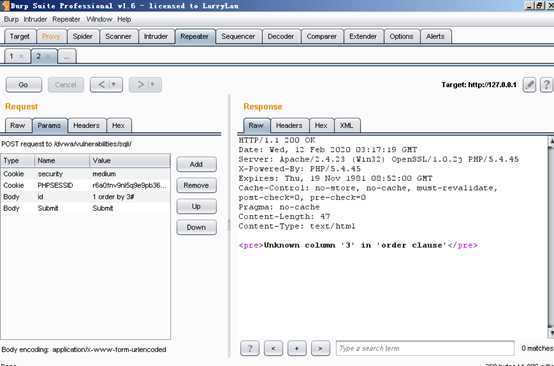This screenshot has width=554, height=366.
Task: Switch to the Decoder tab
Action: [281, 36]
